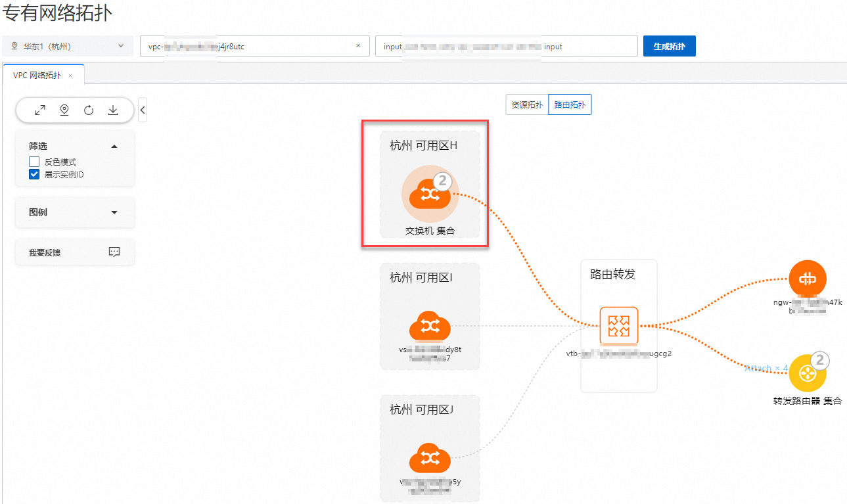Screen dimensions: 847x504
Task: Click the NAT gateway ngw icon
Action: [x=808, y=279]
